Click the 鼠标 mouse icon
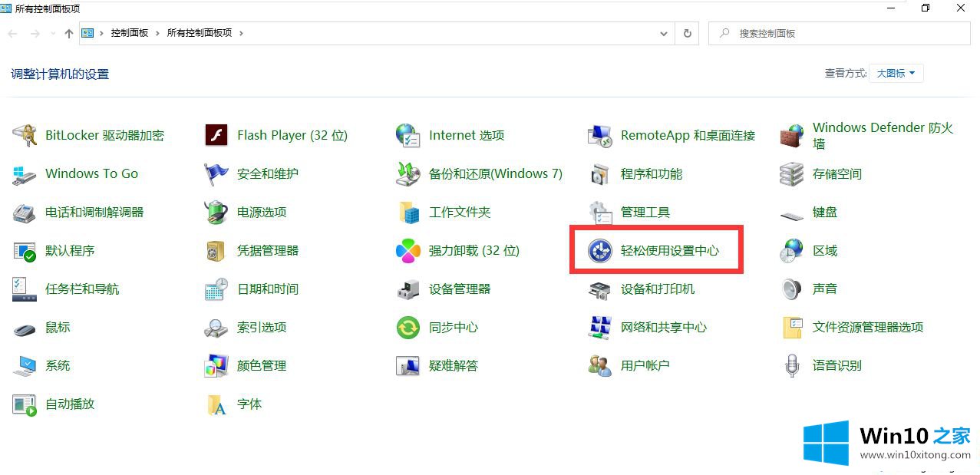 (x=25, y=329)
